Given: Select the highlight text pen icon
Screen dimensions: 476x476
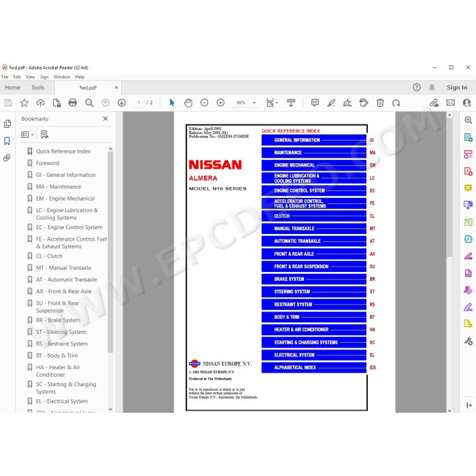Looking at the screenshot, I should point(331,103).
